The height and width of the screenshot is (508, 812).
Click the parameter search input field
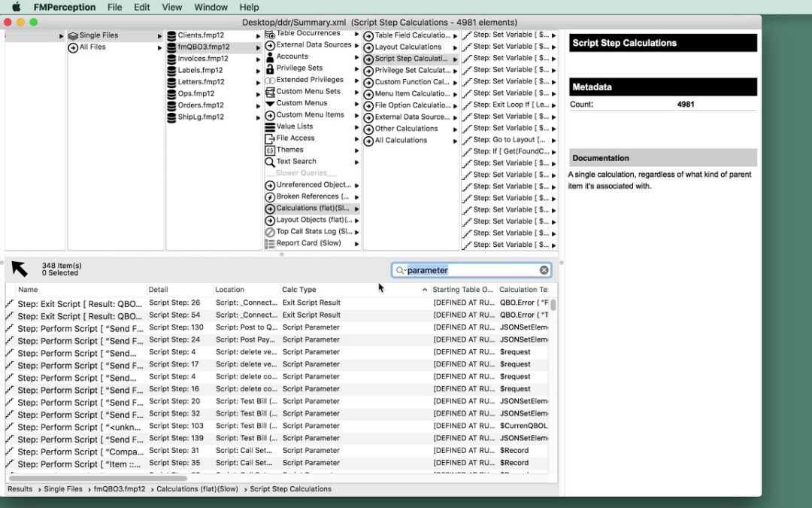(471, 270)
